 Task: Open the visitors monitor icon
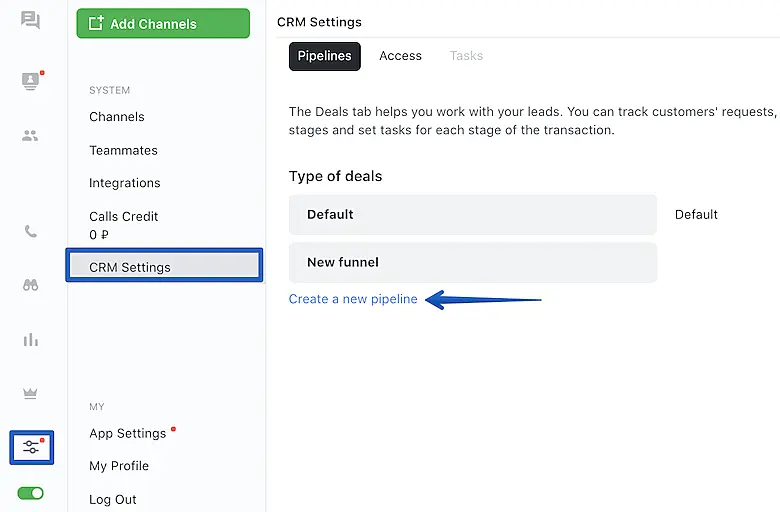pyautogui.click(x=30, y=81)
